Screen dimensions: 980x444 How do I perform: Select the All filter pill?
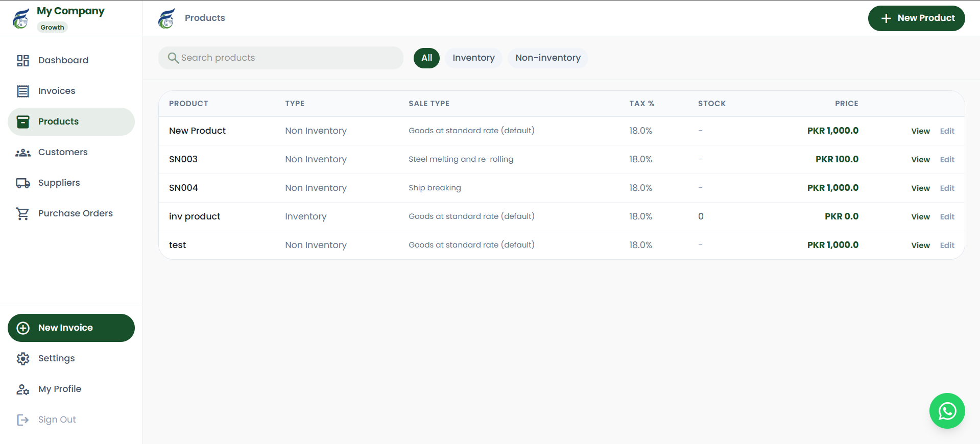click(426, 58)
